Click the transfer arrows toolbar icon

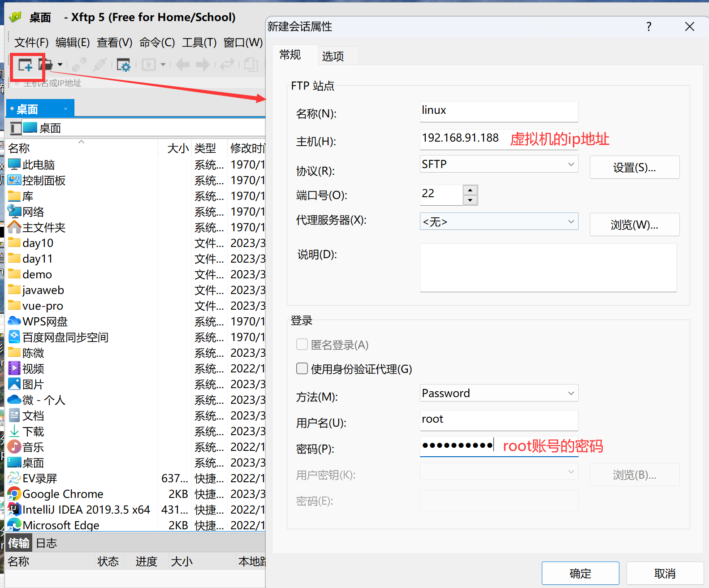[x=227, y=65]
